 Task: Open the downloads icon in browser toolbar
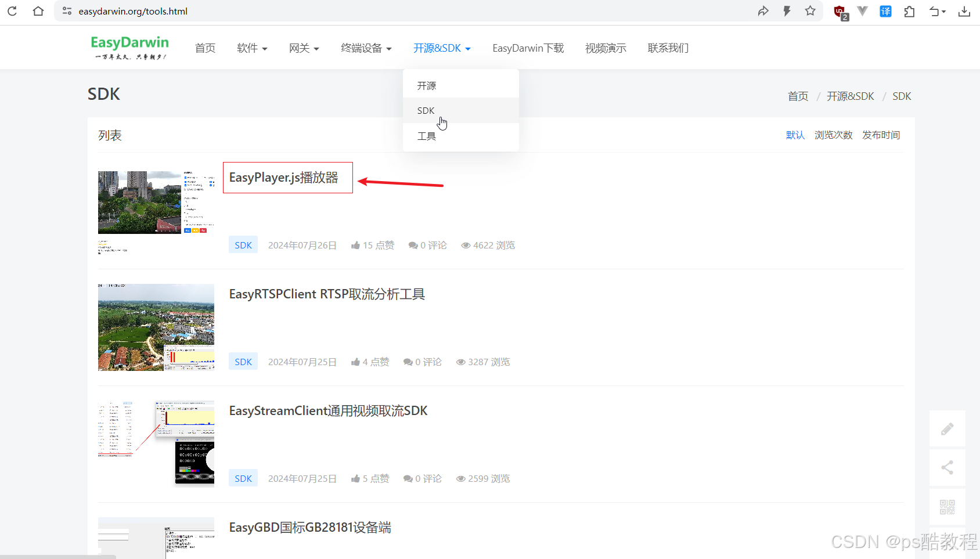[964, 11]
